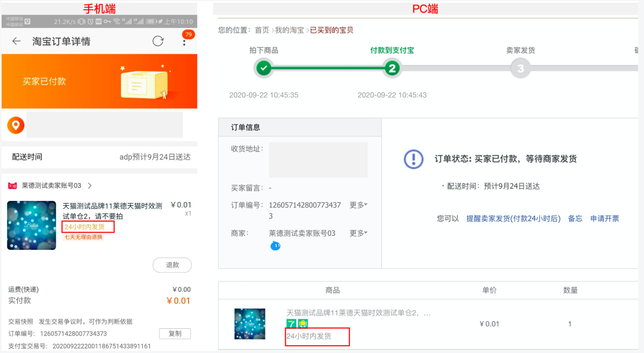Tap the refresh icon in the mobile header

point(158,41)
